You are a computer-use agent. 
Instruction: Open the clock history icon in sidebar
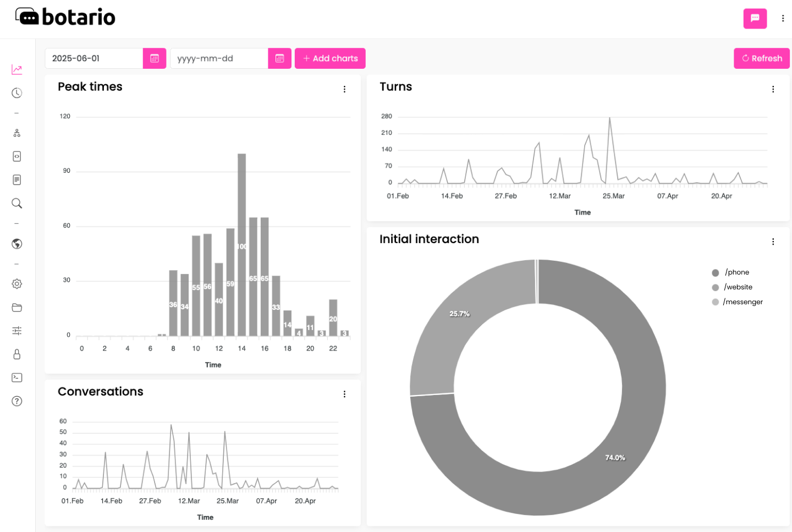pyautogui.click(x=17, y=93)
